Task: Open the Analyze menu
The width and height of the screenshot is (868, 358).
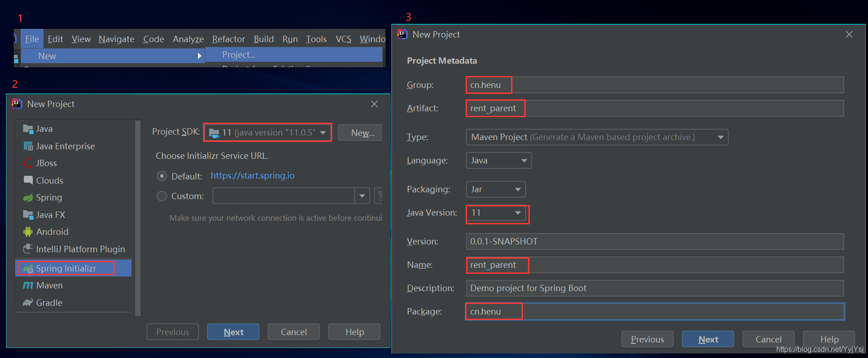Action: coord(188,39)
